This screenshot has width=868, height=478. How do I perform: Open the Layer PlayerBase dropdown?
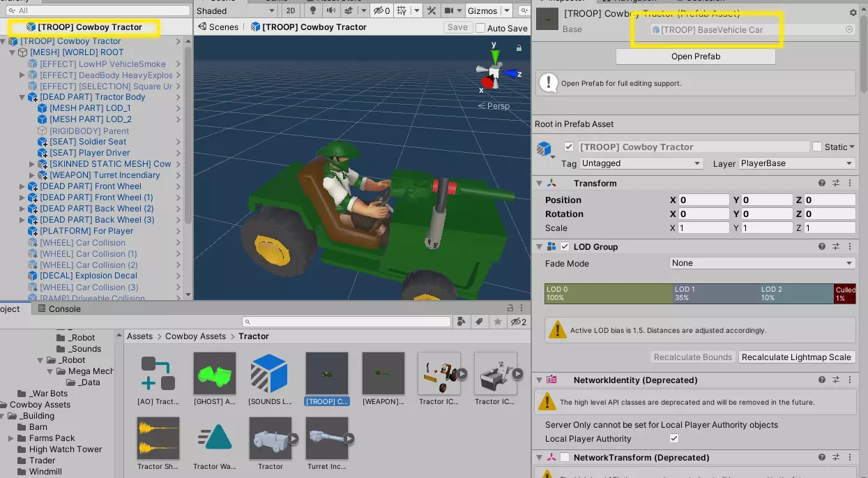click(797, 163)
